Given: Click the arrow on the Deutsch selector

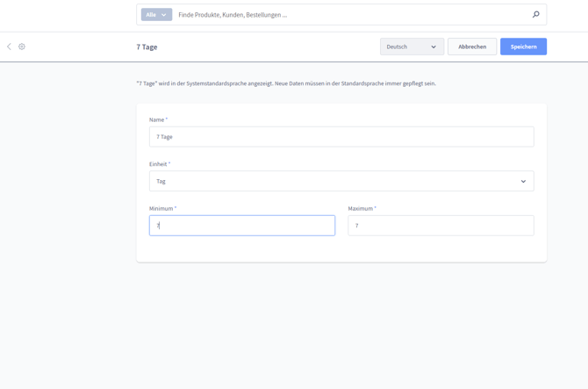Looking at the screenshot, I should [x=434, y=47].
